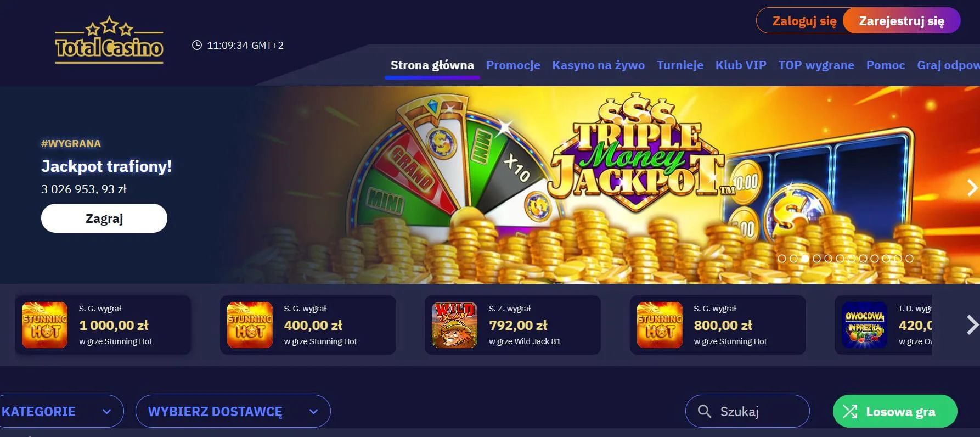
Task: Click the TotalCasino logo
Action: point(109,40)
